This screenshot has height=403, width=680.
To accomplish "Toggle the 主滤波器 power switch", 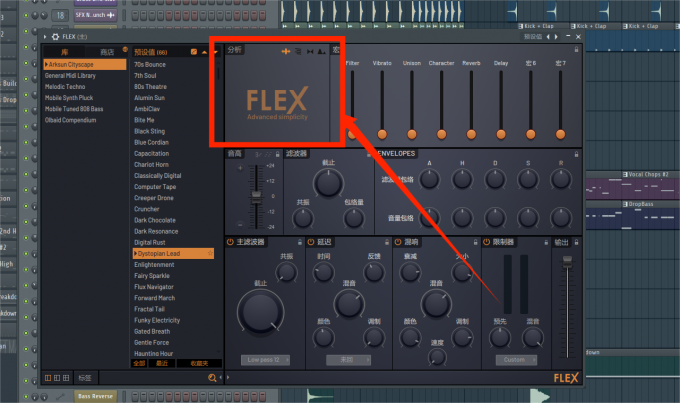I will 230,242.
